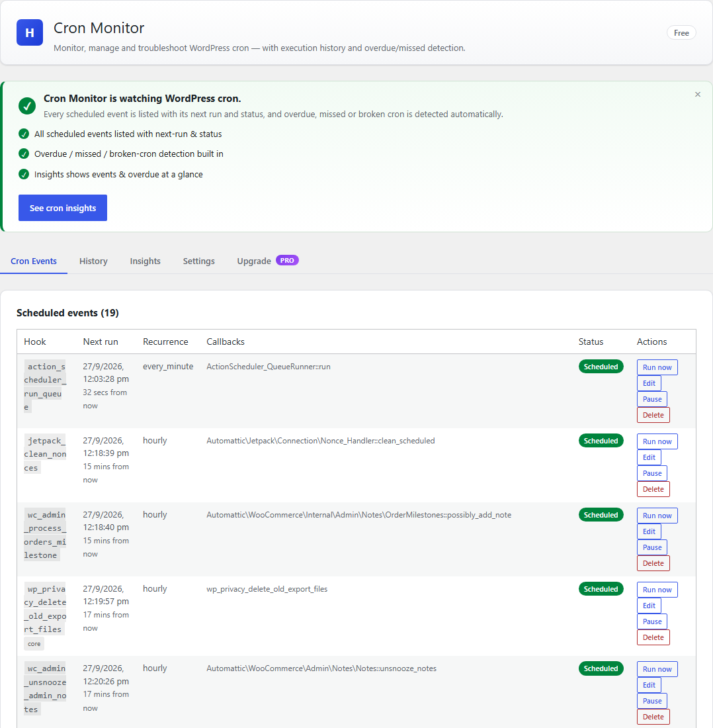Click the Hook column header
Screen dimensions: 713x728
click(x=35, y=341)
